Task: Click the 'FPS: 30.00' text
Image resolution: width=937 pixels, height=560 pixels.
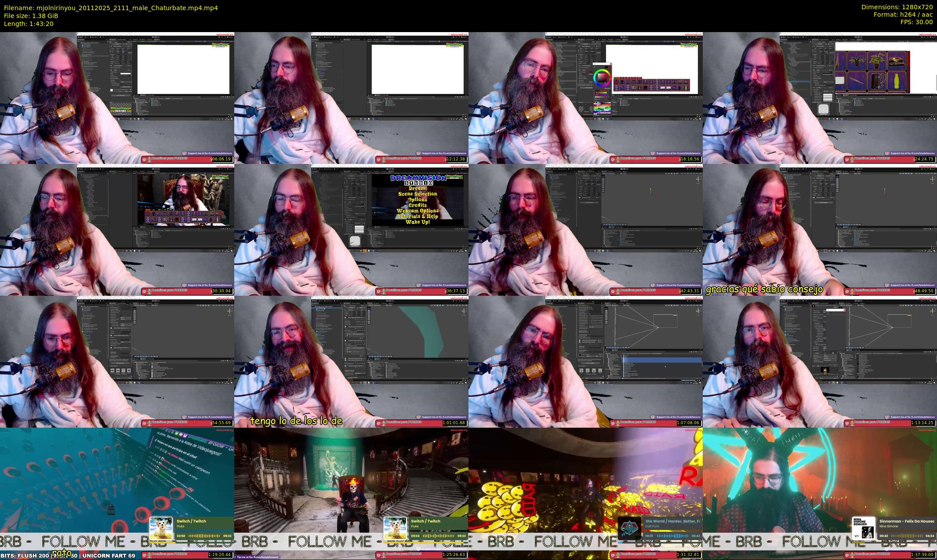Action: coord(917,22)
